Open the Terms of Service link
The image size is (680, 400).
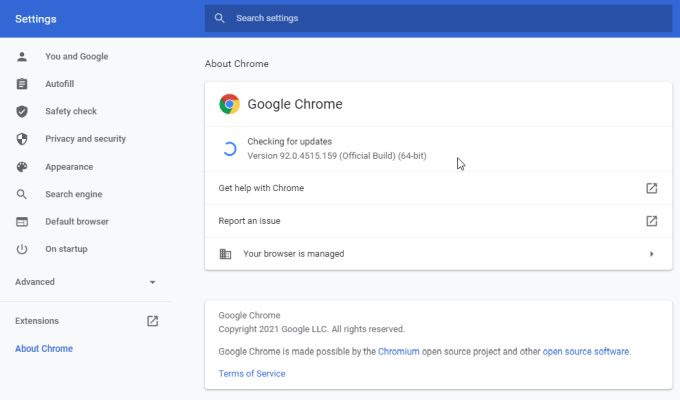(x=252, y=374)
